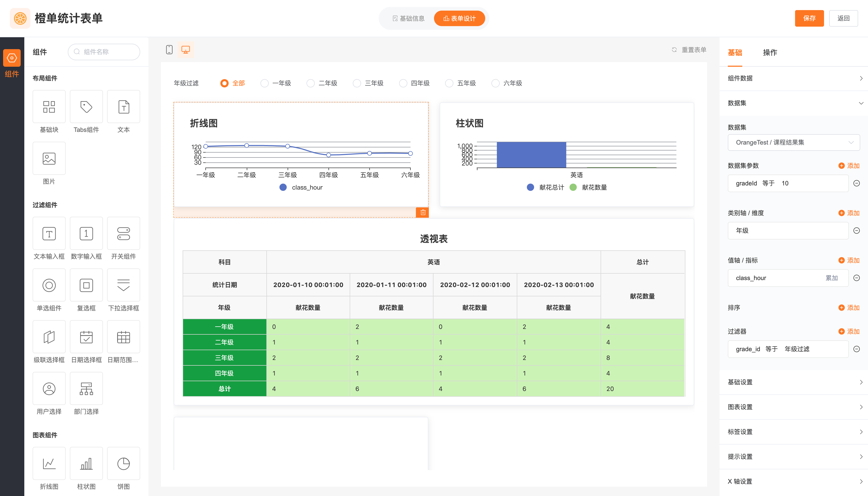Click the 开关组件 switch component icon
The height and width of the screenshot is (496, 868).
[x=123, y=234]
